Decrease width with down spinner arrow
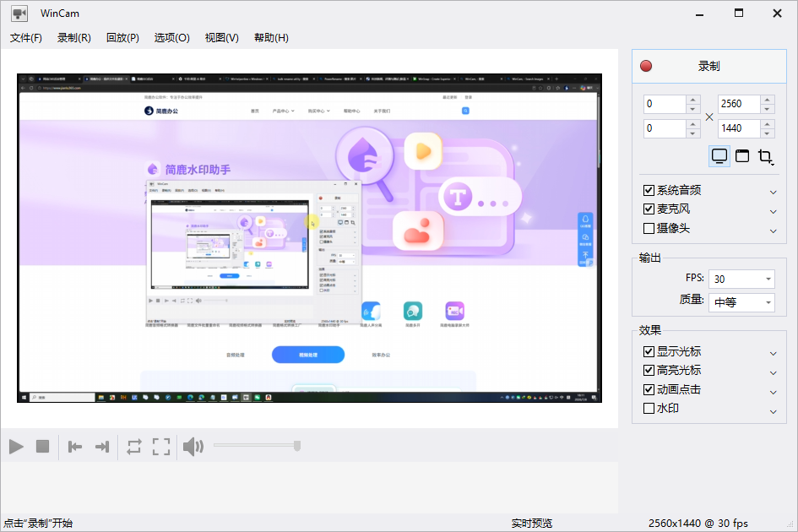Screen dimensions: 798x532 coord(767,109)
